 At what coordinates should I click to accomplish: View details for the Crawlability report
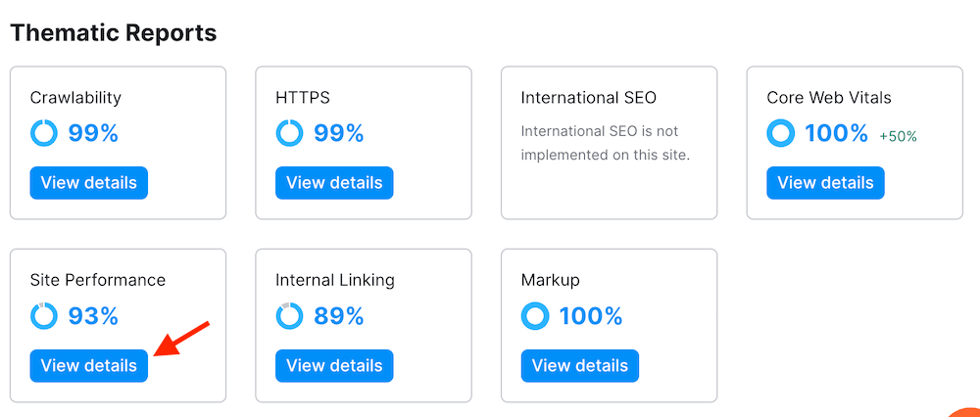pos(88,183)
